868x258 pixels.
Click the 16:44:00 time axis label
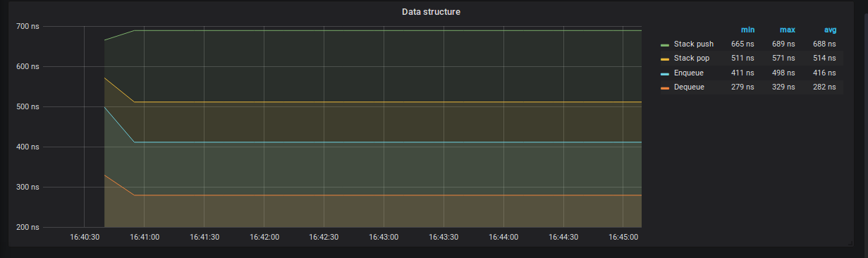click(x=503, y=238)
